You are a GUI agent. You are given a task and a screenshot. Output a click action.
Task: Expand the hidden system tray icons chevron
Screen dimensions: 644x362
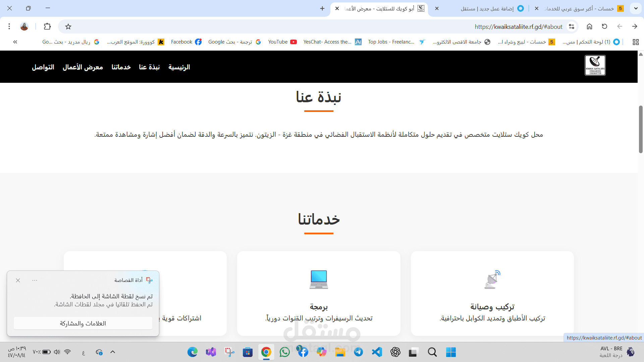click(113, 352)
